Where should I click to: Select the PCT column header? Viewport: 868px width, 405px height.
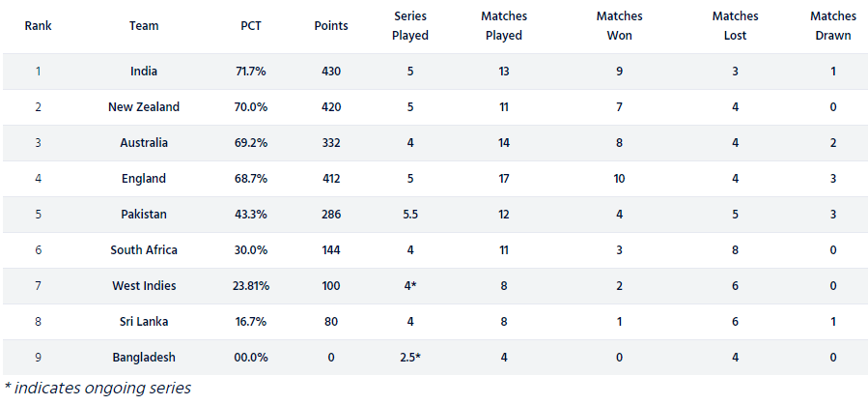click(x=251, y=26)
